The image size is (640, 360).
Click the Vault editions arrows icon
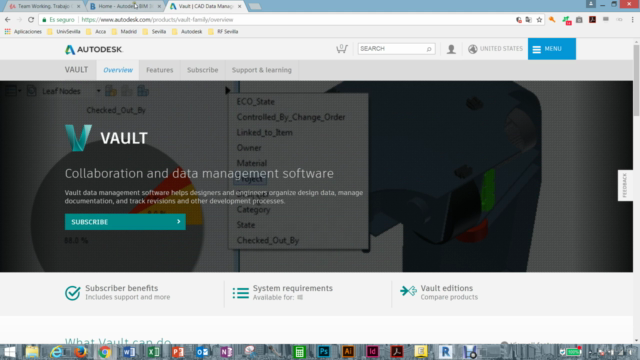tap(408, 291)
